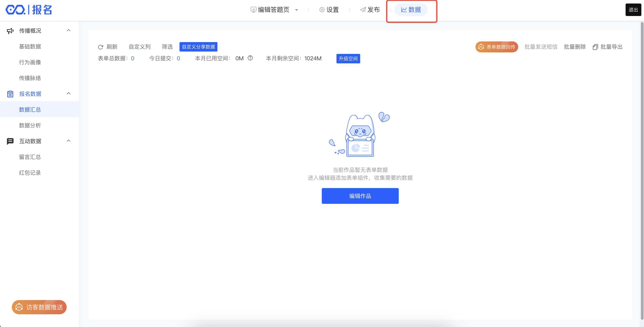Click the gear icon for 设置 step

point(322,10)
